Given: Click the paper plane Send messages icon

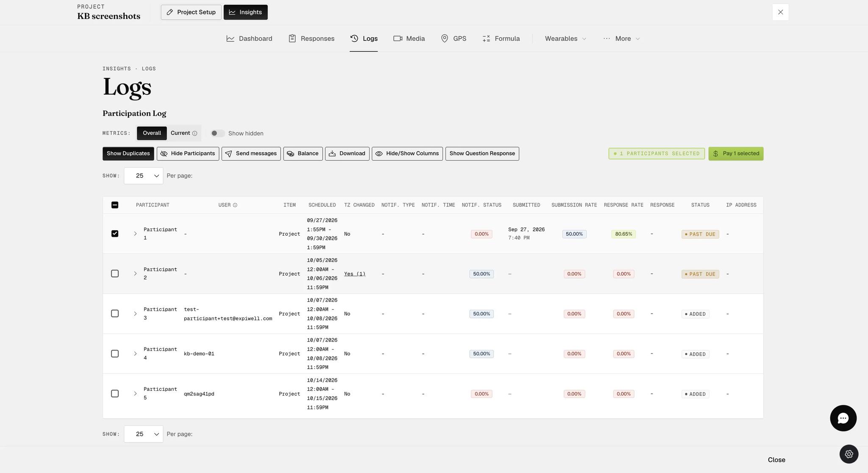Looking at the screenshot, I should (x=228, y=154).
